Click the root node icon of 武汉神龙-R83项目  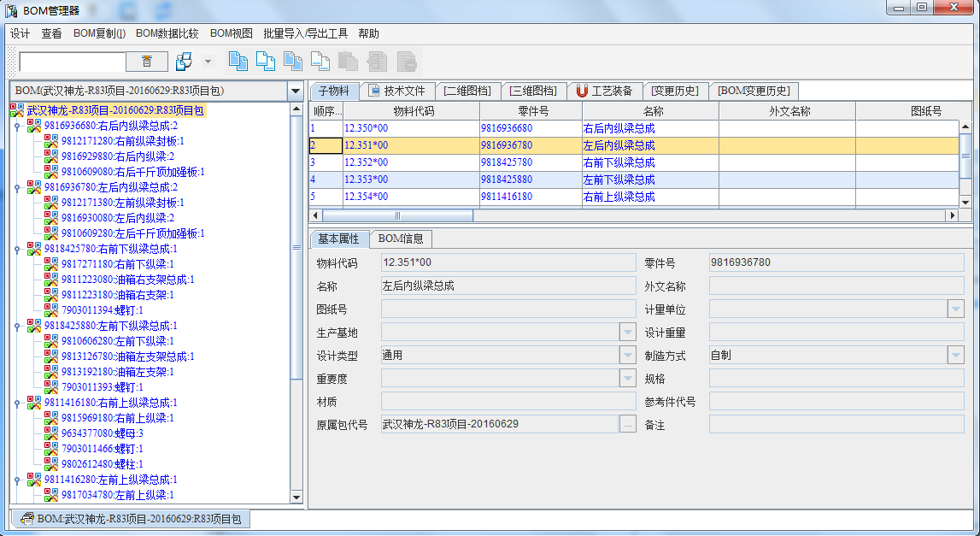coord(17,110)
